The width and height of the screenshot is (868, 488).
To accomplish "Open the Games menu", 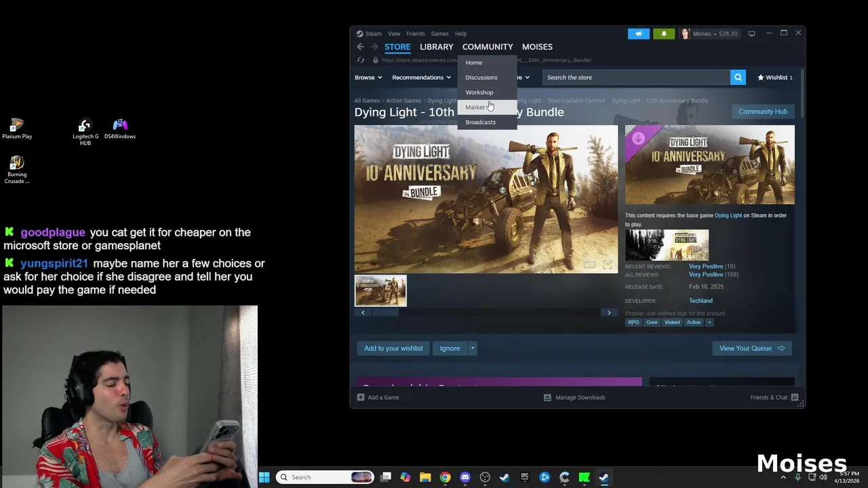I will point(439,33).
